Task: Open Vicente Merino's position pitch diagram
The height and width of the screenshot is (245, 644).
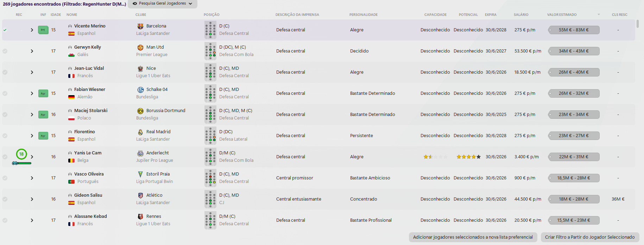Action: point(210,30)
